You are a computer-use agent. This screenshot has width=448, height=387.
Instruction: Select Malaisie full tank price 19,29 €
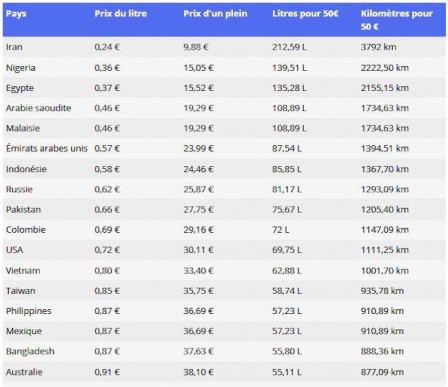(198, 128)
